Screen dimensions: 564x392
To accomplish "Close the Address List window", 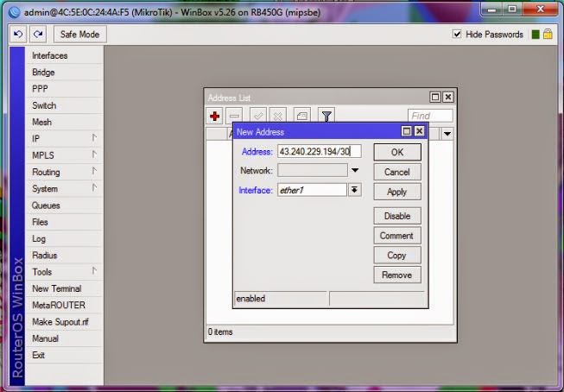I will 447,97.
